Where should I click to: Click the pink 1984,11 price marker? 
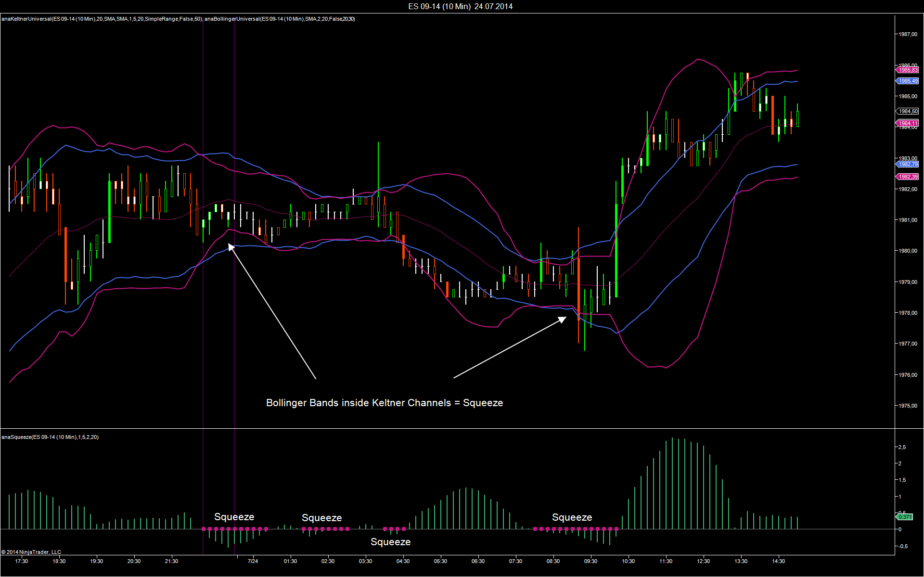pyautogui.click(x=908, y=123)
